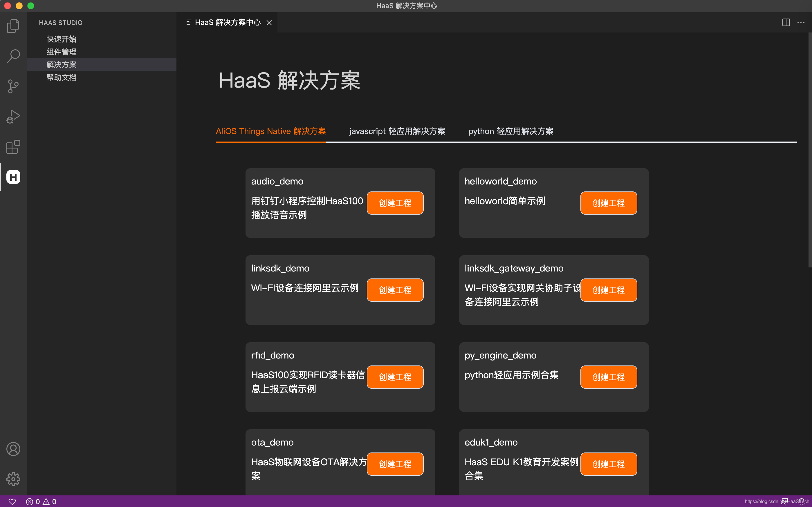Open the Explorer icon in the activity bar
812x507 pixels.
tap(13, 26)
